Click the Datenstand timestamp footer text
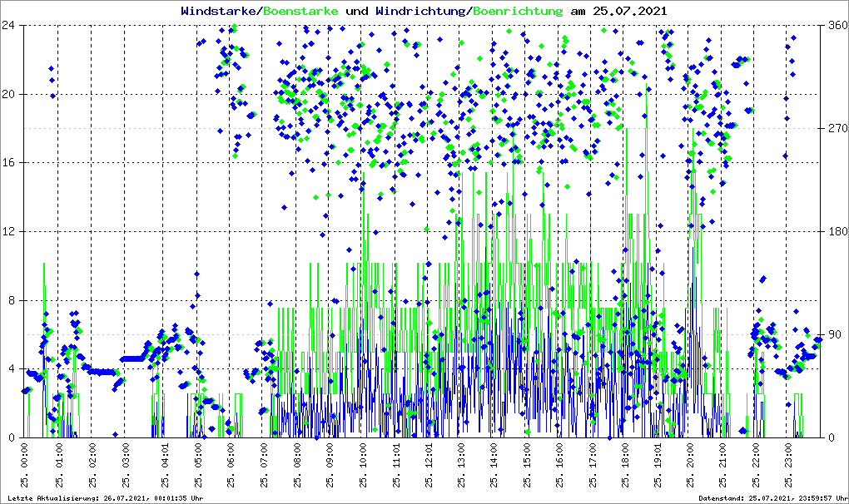This screenshot has width=849, height=504. point(771,498)
